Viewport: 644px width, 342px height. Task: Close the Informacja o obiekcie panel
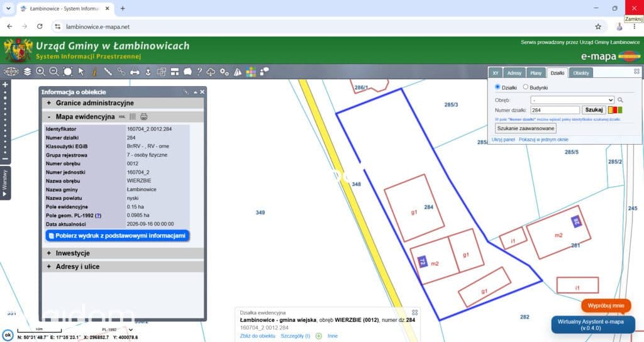click(202, 92)
